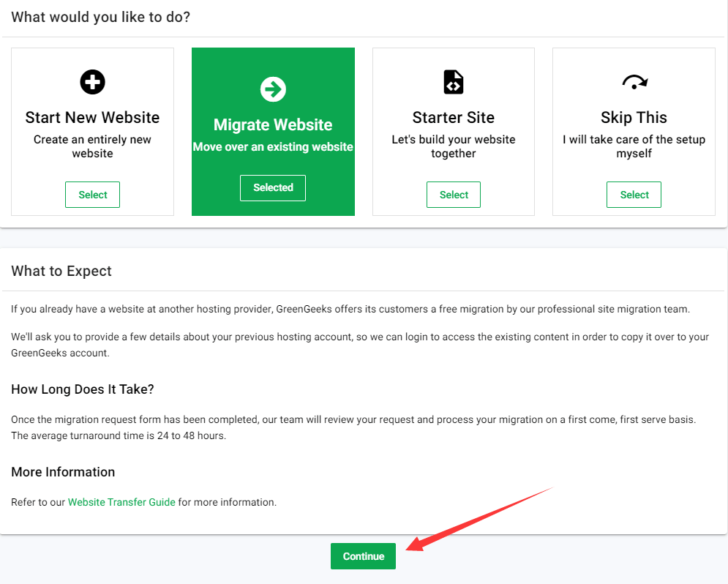This screenshot has height=584, width=728.
Task: Click the curved skip arrow icon on Skip This card
Action: point(634,82)
